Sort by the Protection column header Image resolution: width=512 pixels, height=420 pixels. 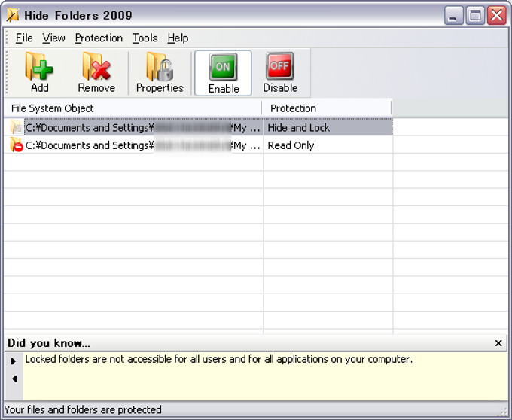click(327, 108)
